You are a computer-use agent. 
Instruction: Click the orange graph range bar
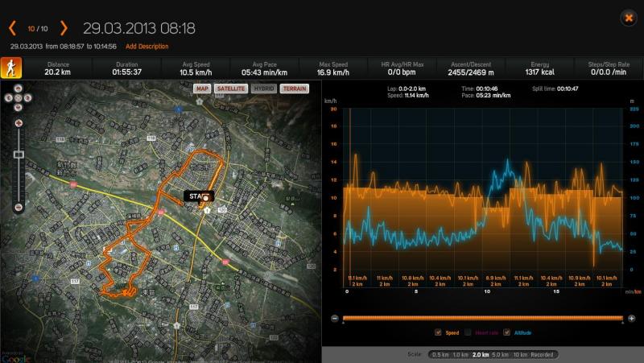coord(483,318)
